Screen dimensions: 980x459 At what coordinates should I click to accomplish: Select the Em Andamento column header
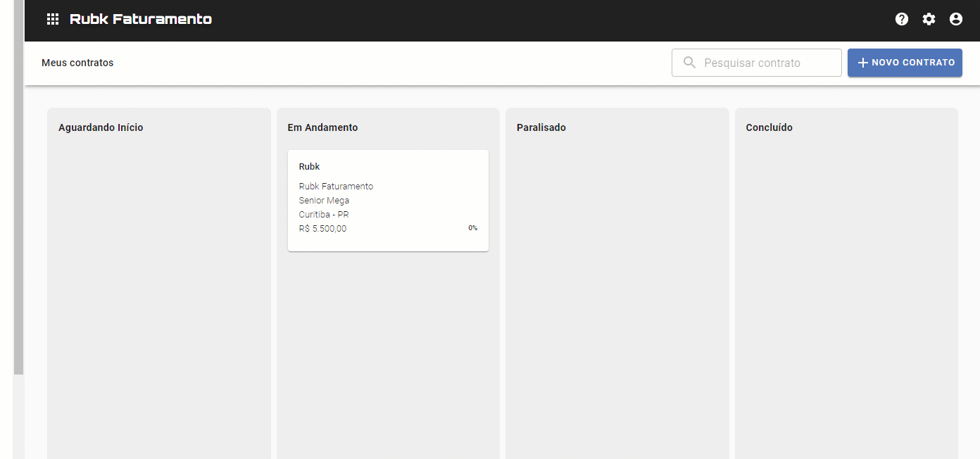[322, 127]
